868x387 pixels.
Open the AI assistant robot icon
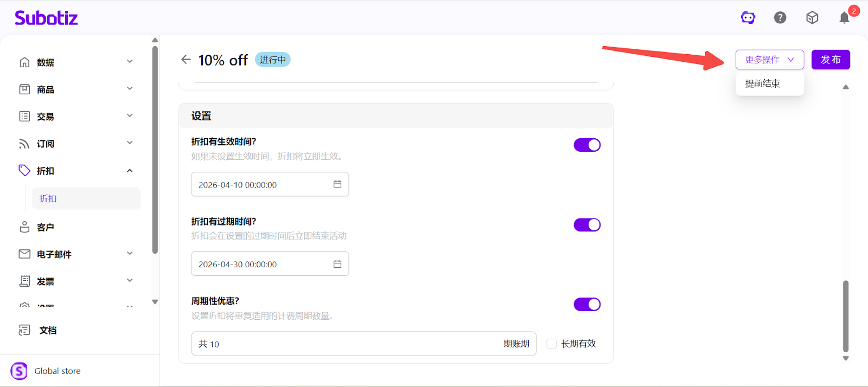(748, 18)
